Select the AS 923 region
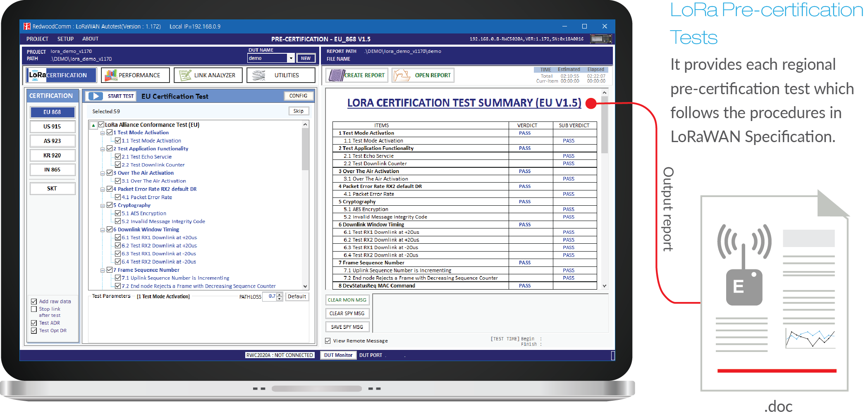 [53, 141]
